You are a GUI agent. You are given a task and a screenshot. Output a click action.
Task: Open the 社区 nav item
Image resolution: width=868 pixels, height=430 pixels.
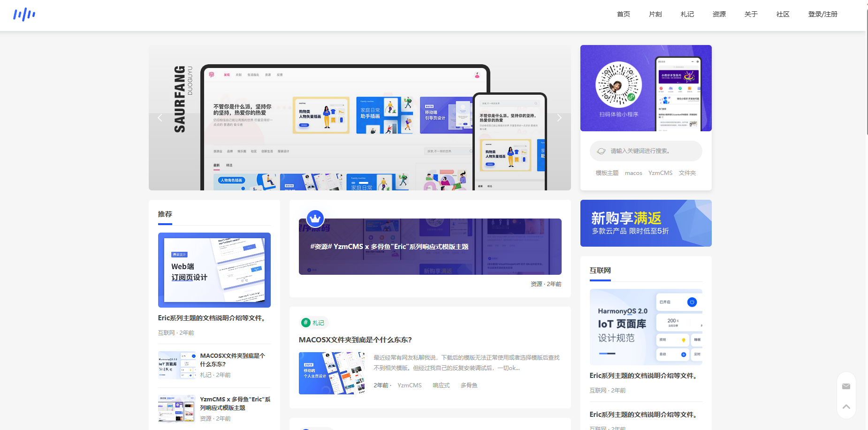(x=783, y=14)
